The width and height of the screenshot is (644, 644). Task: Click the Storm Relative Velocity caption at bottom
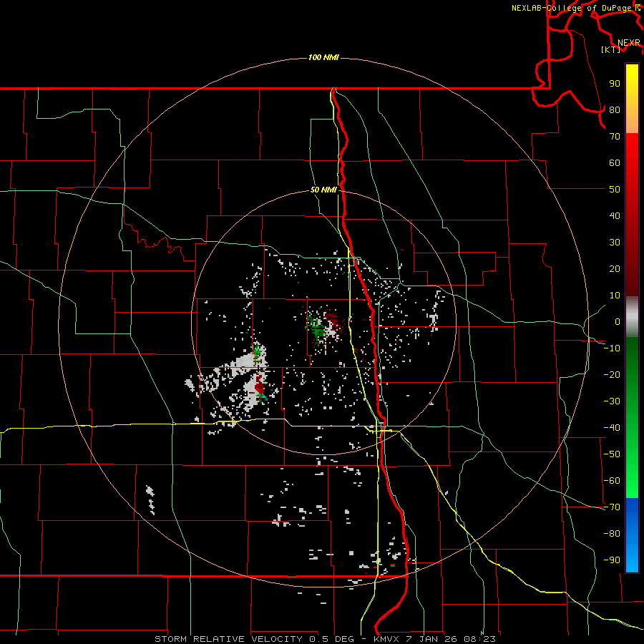(325, 639)
